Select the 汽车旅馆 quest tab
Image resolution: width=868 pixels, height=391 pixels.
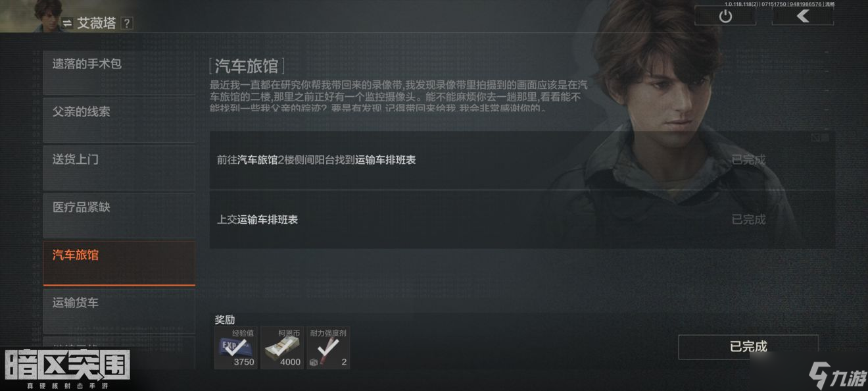coord(119,263)
